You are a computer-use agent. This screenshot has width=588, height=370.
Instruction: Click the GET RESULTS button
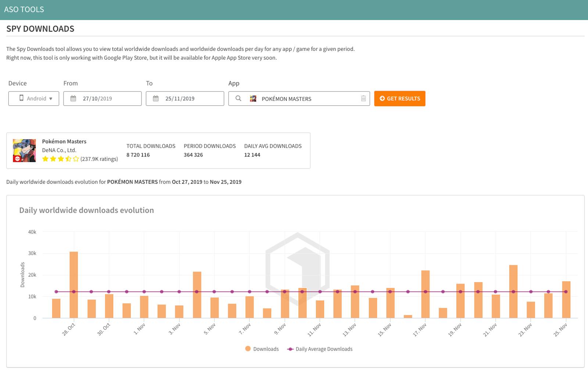399,98
